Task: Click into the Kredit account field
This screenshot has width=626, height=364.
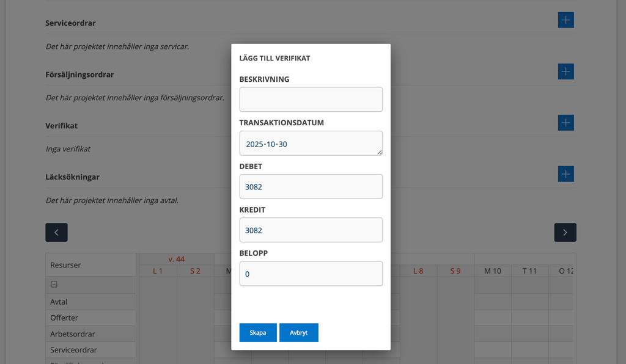Action: pyautogui.click(x=311, y=230)
